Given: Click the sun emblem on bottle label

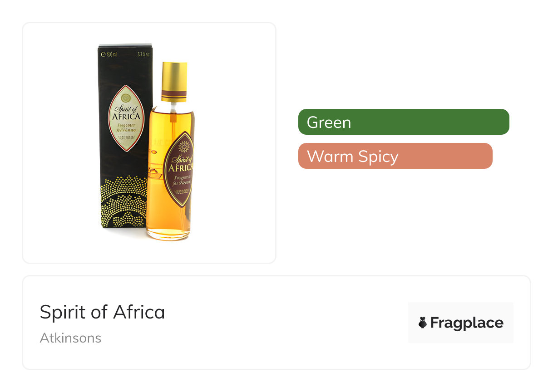Looking at the screenshot, I should (184, 146).
